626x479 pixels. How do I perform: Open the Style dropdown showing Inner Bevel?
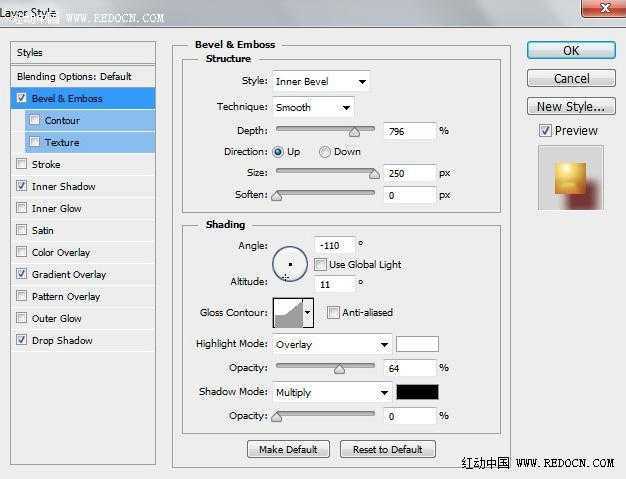click(321, 81)
